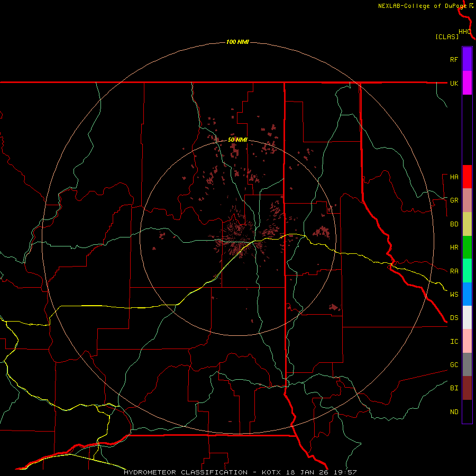Select the red HA legend color
Image resolution: width=476 pixels, height=476 pixels.
click(467, 177)
